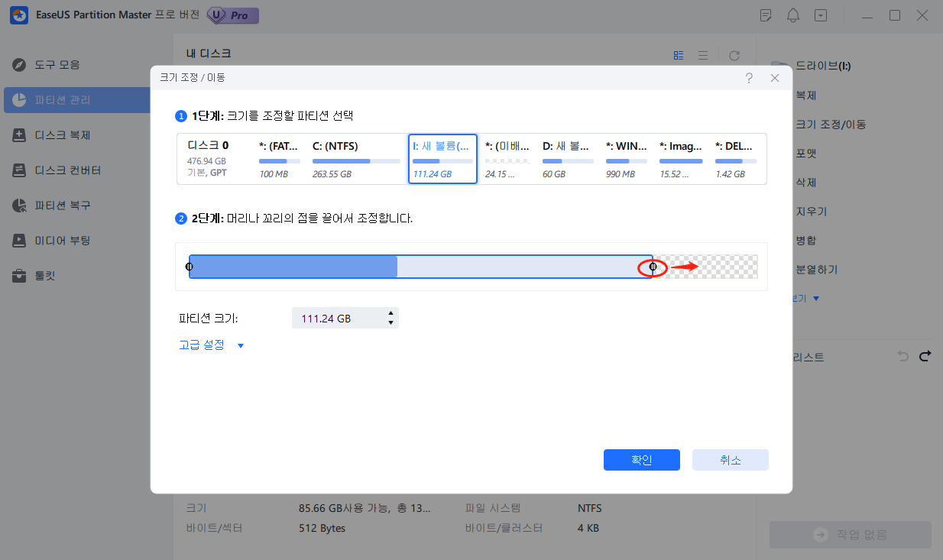This screenshot has width=943, height=560.
Task: Click the help question mark in dialog
Action: [749, 78]
